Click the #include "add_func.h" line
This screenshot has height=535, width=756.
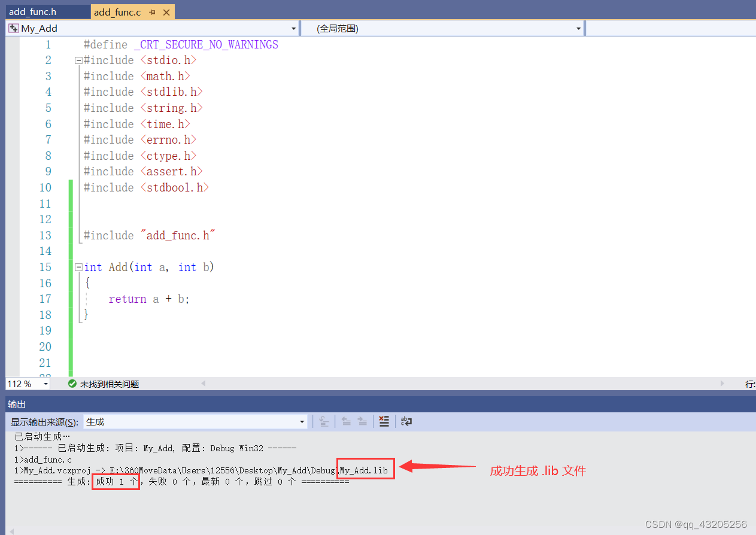149,236
